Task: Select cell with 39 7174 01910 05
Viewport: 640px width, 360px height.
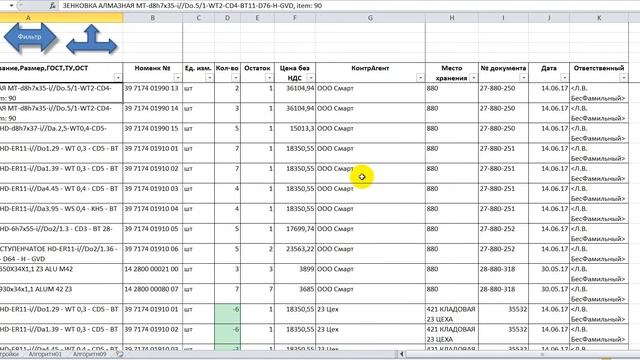Action: [153, 233]
